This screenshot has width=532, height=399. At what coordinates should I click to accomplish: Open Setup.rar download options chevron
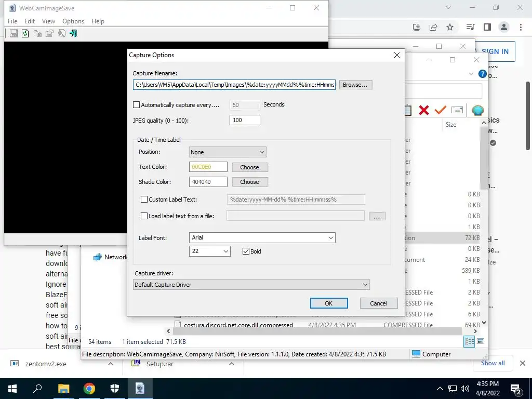(x=232, y=364)
